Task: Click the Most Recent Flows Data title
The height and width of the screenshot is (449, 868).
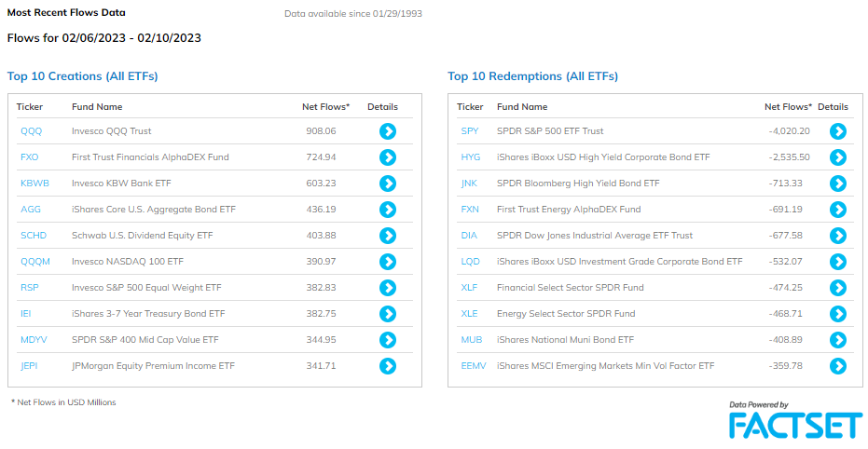Action: click(x=66, y=12)
